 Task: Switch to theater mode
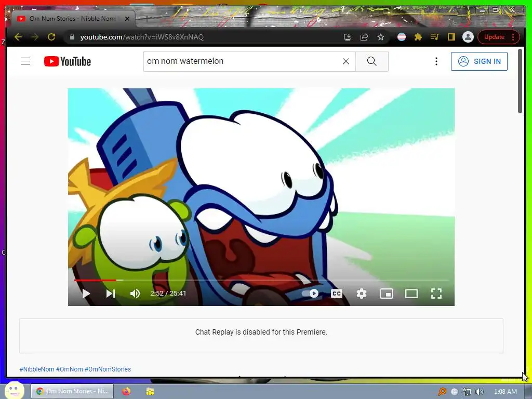click(x=411, y=294)
